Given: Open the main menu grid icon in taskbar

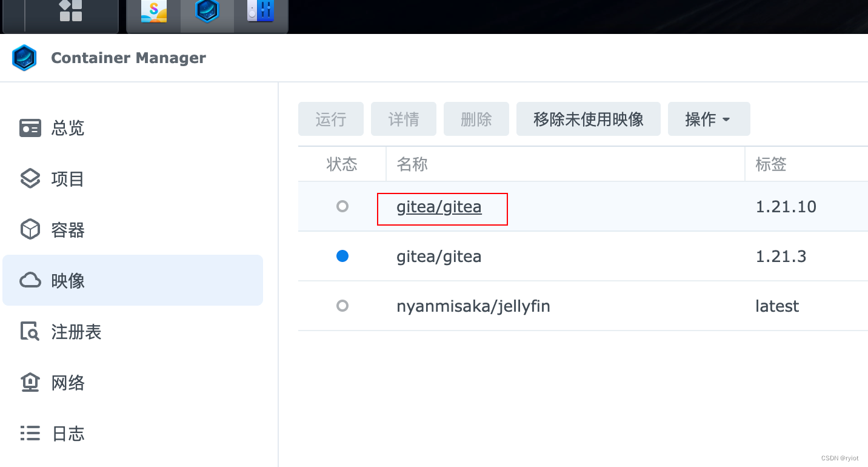Looking at the screenshot, I should [x=71, y=10].
